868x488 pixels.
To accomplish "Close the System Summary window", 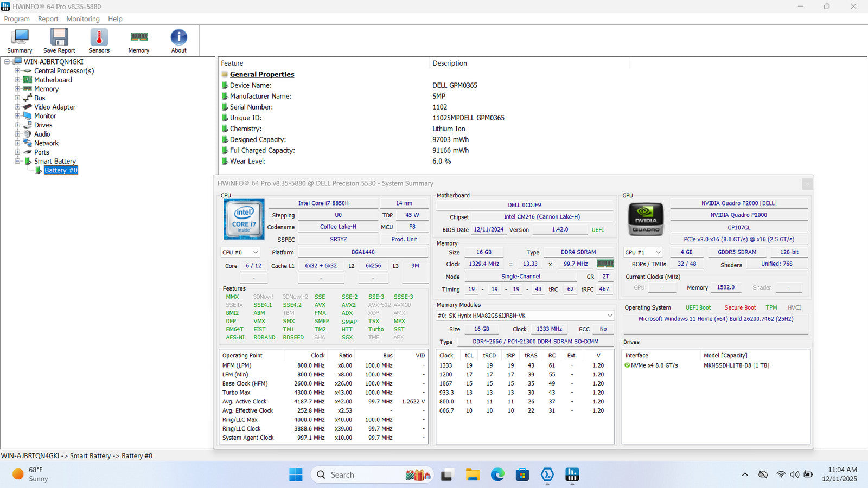I will coord(807,184).
